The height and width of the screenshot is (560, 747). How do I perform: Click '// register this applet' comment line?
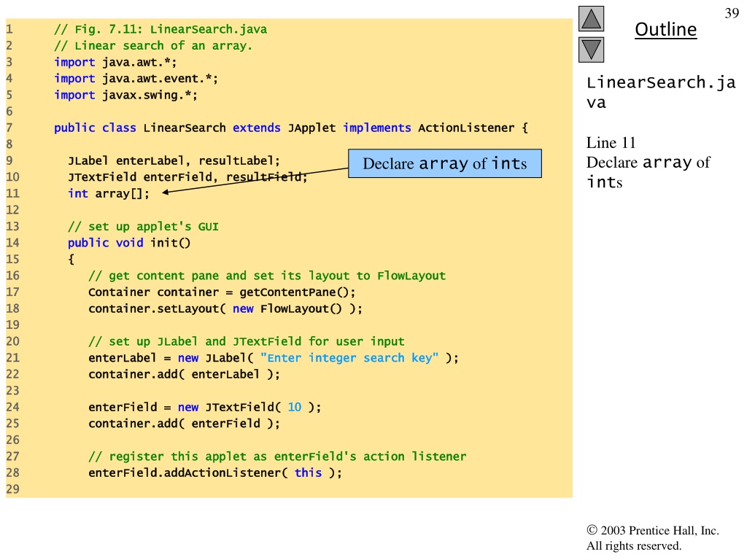pos(277,456)
